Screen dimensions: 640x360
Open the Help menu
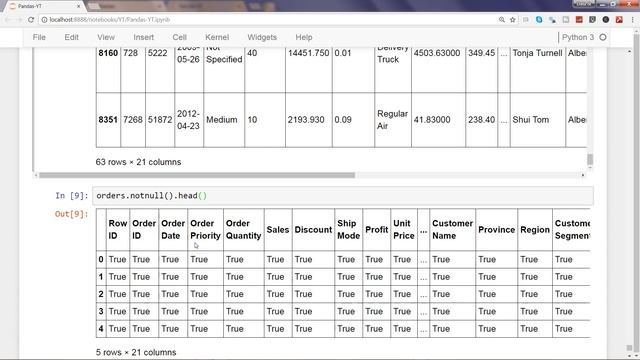point(304,37)
